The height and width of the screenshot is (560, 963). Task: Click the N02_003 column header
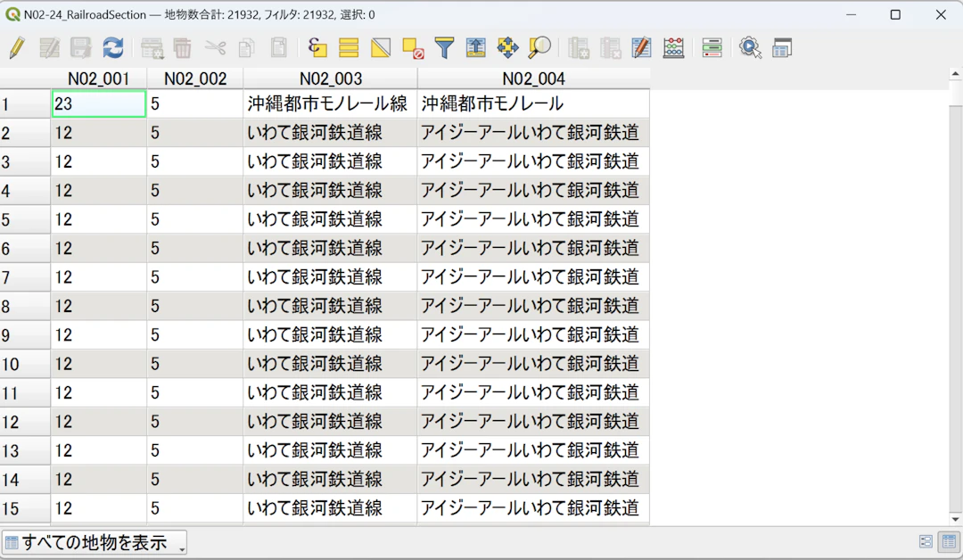coord(331,78)
